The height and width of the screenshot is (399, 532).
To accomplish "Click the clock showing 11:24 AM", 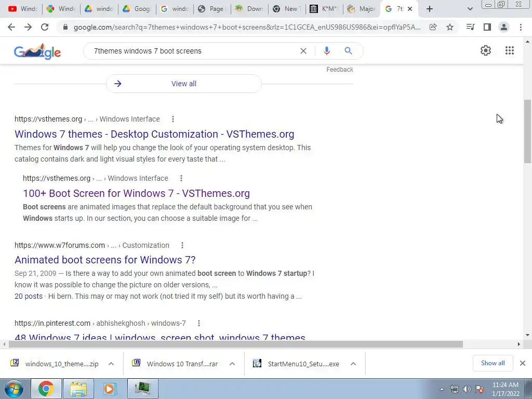I will pyautogui.click(x=505, y=385).
